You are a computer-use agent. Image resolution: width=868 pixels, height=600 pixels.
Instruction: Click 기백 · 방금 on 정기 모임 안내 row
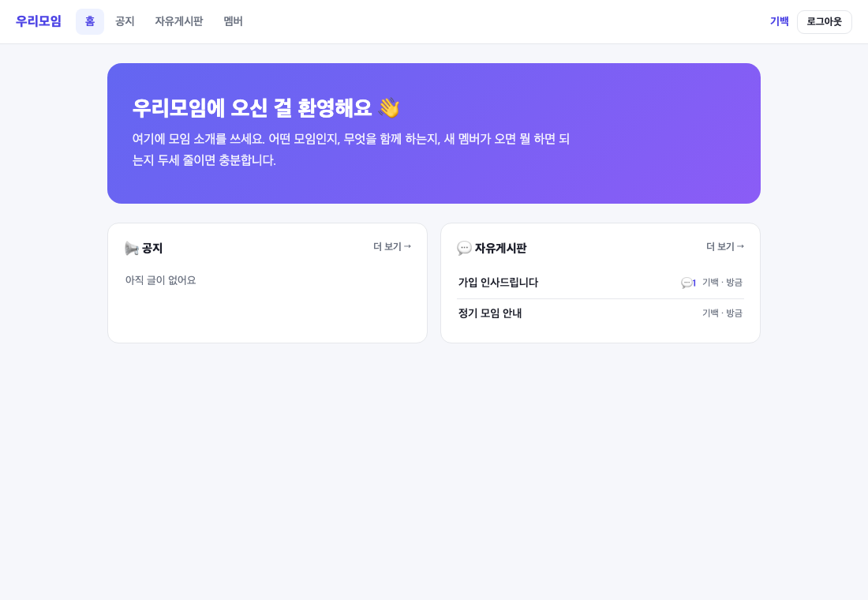pyautogui.click(x=722, y=313)
